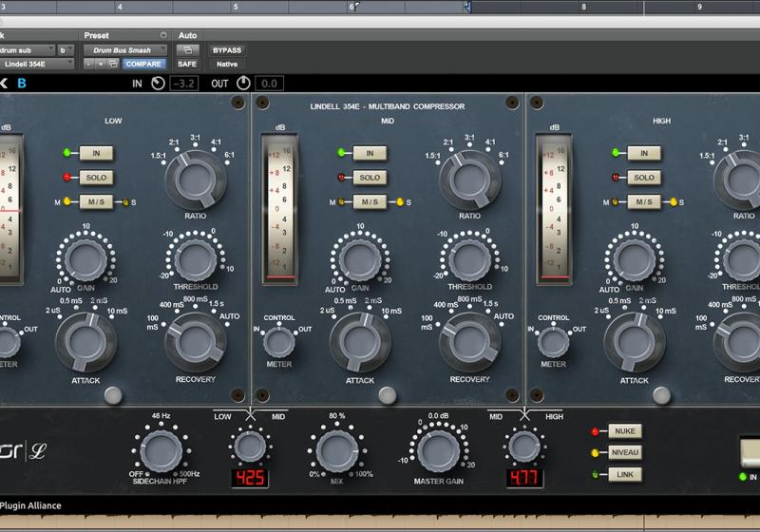The height and width of the screenshot is (532, 760).
Task: Click the blue playhead marker before bar 8
Action: [x=467, y=7]
